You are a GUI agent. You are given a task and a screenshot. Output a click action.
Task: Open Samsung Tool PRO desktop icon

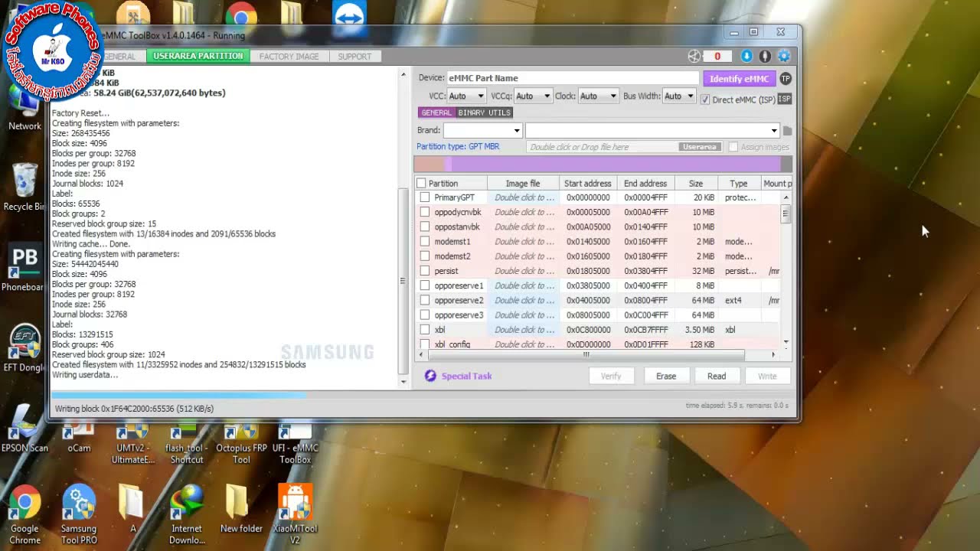(79, 513)
